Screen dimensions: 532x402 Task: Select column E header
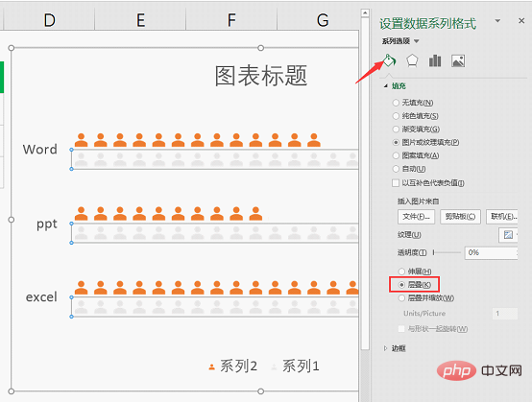[140, 20]
